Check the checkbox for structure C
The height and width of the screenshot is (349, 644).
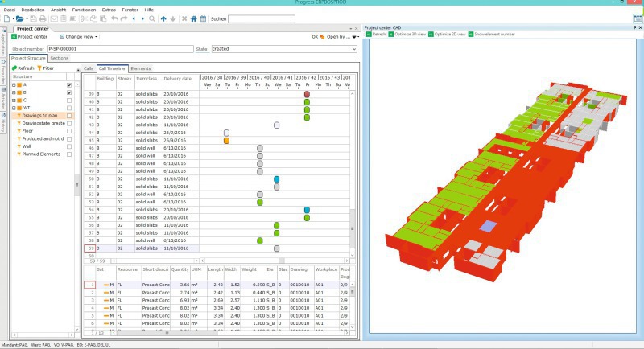click(69, 101)
